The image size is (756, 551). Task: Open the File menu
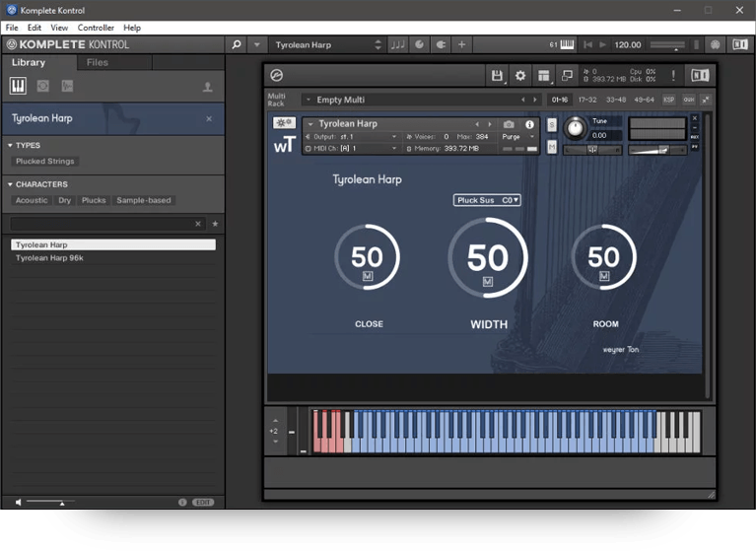pos(12,28)
